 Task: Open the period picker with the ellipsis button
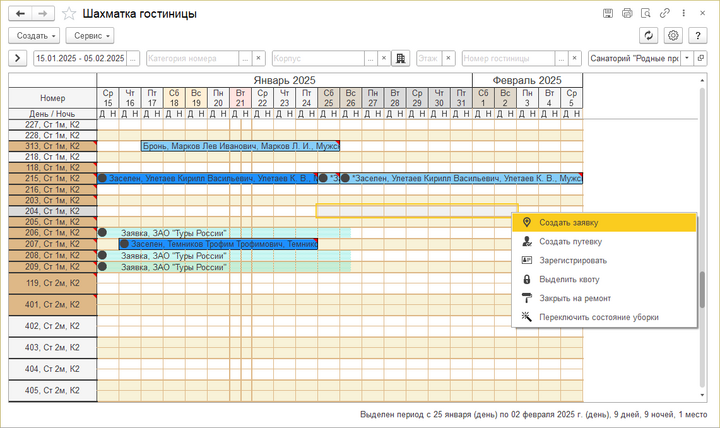pos(133,58)
